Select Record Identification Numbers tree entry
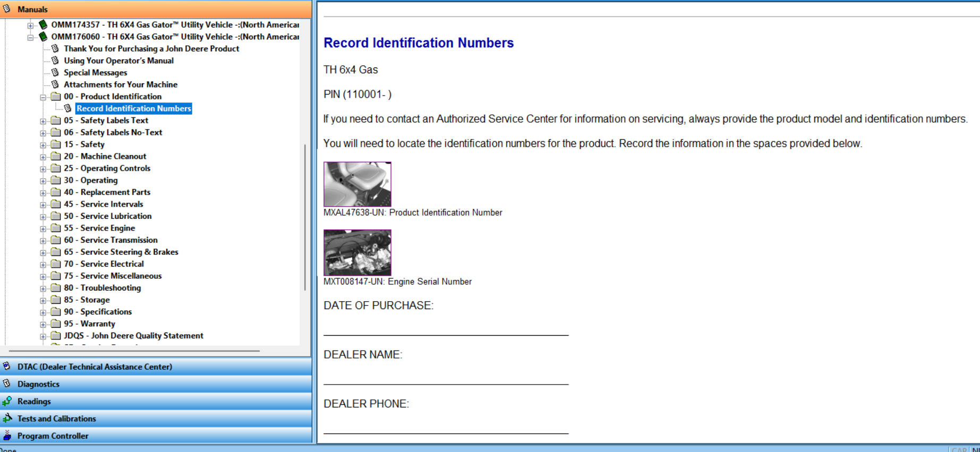 [133, 108]
